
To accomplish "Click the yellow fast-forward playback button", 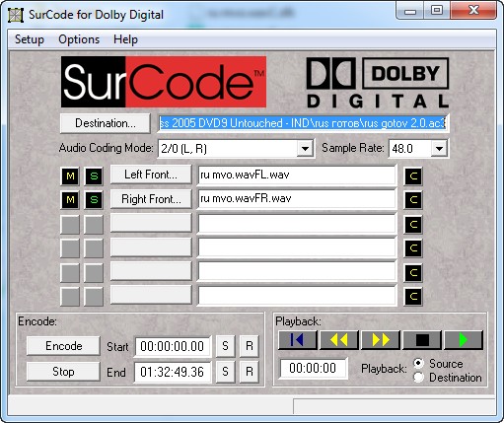I will (381, 340).
